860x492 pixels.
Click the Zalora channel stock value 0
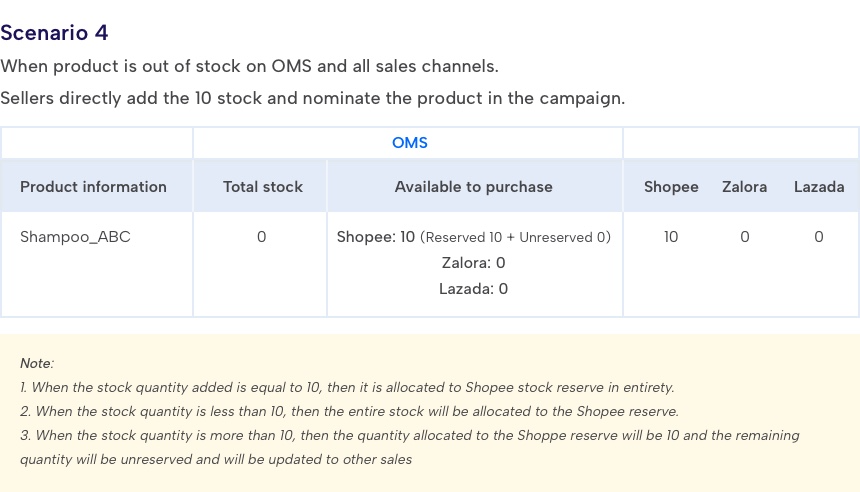point(744,237)
